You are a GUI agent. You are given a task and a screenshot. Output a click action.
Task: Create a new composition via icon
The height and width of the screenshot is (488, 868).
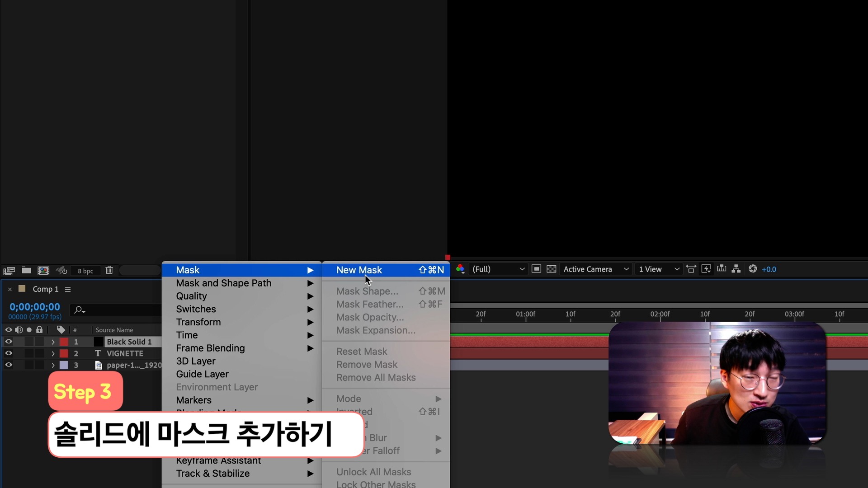(x=43, y=270)
